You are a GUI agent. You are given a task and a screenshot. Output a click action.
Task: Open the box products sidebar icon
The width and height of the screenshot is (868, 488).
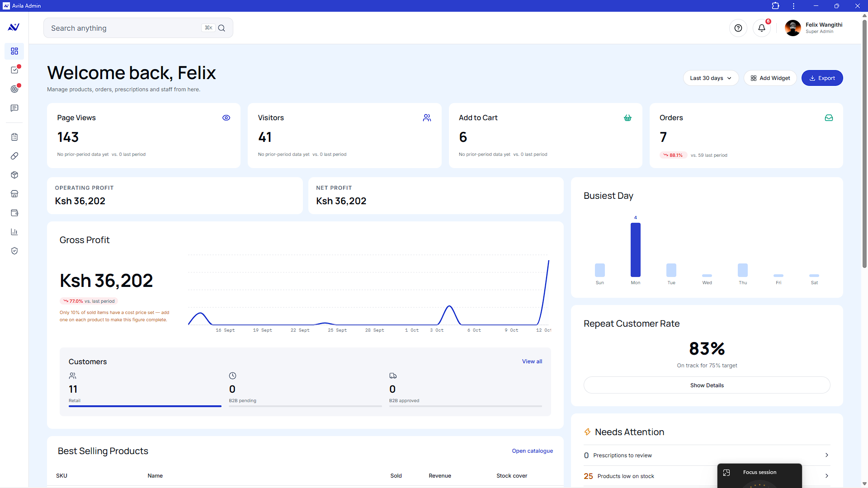point(14,175)
